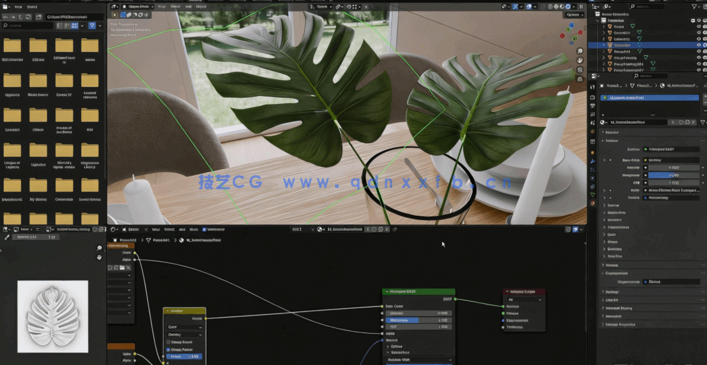Disable the Clamp Factor checkbox on Mix node
This screenshot has width=707, height=365.
click(169, 349)
